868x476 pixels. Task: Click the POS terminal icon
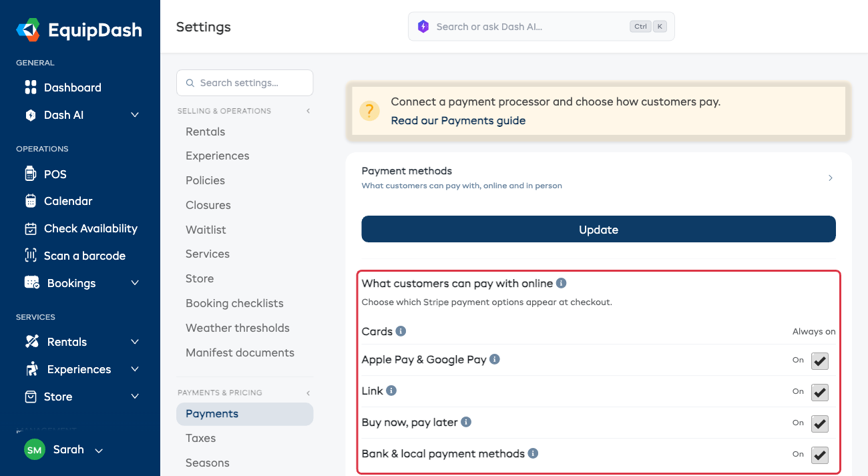pyautogui.click(x=31, y=174)
